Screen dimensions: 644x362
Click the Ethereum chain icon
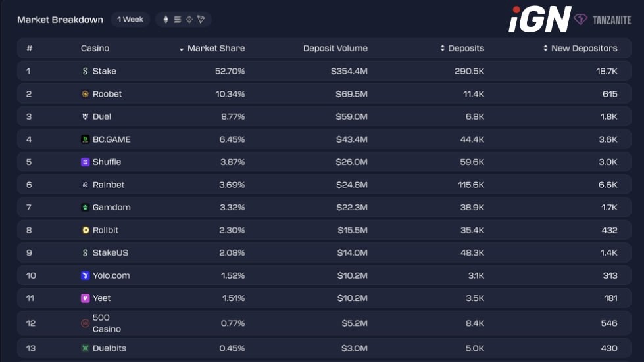click(x=166, y=20)
